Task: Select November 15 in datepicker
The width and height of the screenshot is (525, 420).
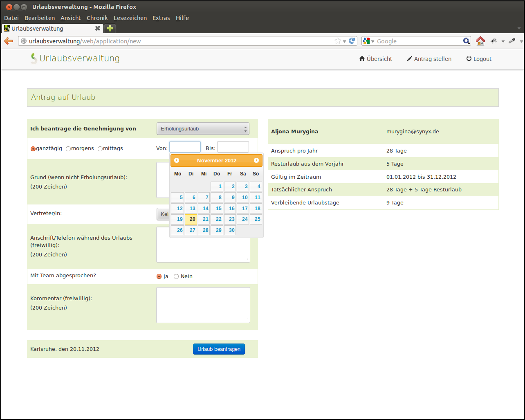Action: tap(217, 209)
